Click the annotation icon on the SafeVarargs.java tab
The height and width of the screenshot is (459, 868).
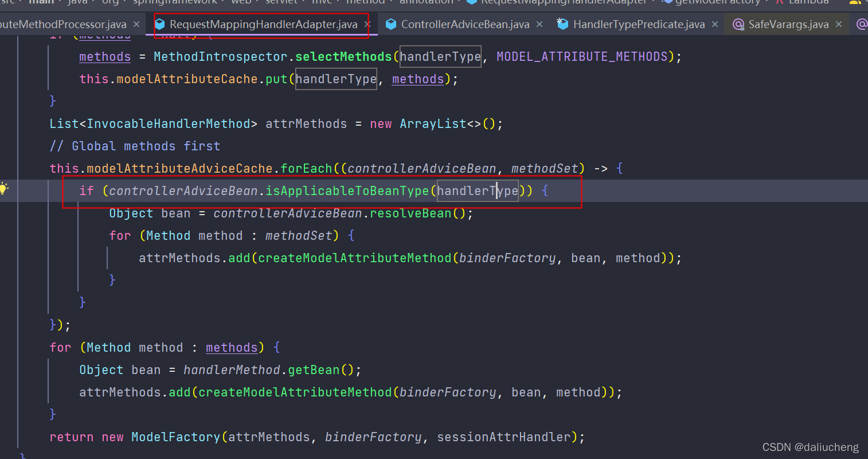tap(738, 24)
